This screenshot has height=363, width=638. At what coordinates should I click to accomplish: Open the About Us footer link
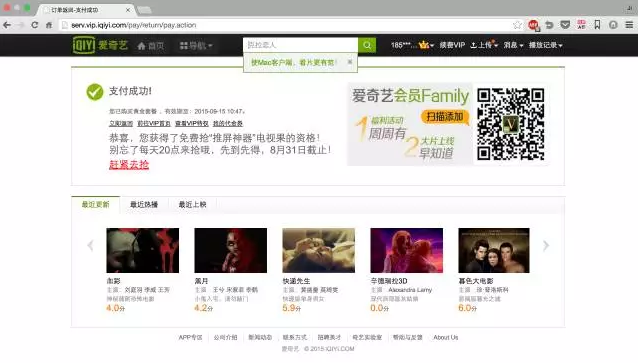pos(446,337)
